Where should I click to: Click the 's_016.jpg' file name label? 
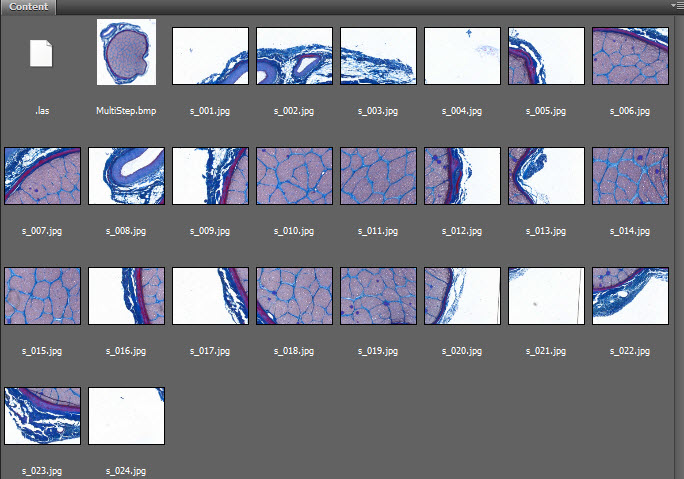pos(126,351)
